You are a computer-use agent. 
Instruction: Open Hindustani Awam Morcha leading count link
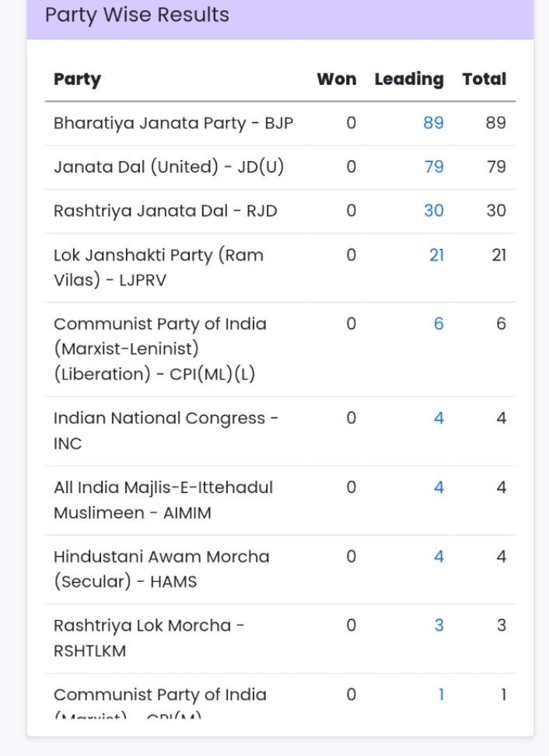(439, 556)
